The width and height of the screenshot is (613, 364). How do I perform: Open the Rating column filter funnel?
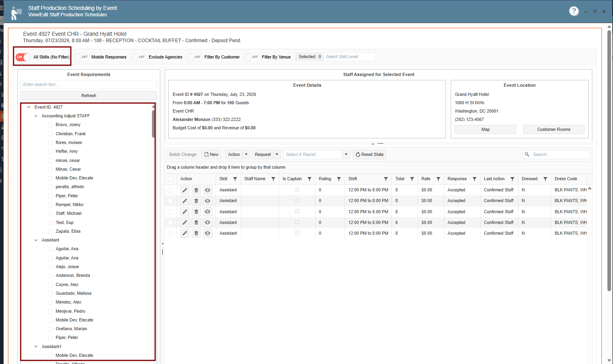tap(339, 179)
